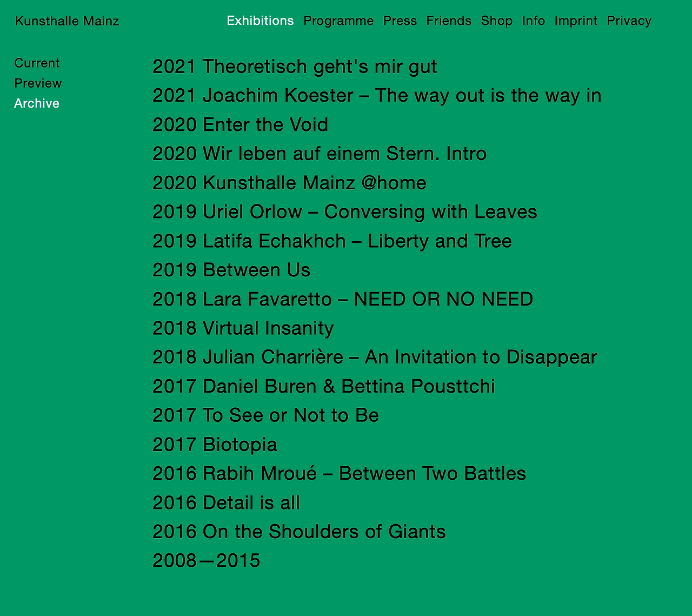Open 2019 Between Us exhibition
Viewport: 692px width, 616px height.
pos(231,270)
